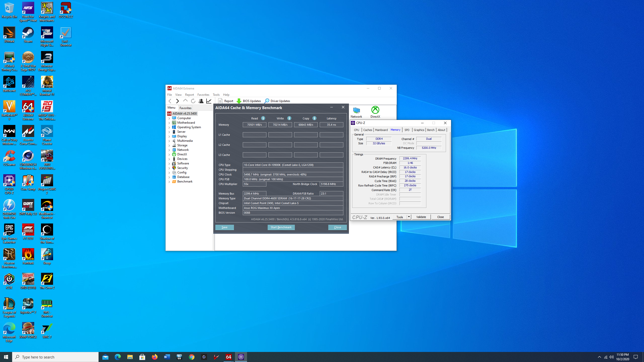Image resolution: width=644 pixels, height=362 pixels.
Task: Open File Explorer from the taskbar
Action: coord(130,357)
